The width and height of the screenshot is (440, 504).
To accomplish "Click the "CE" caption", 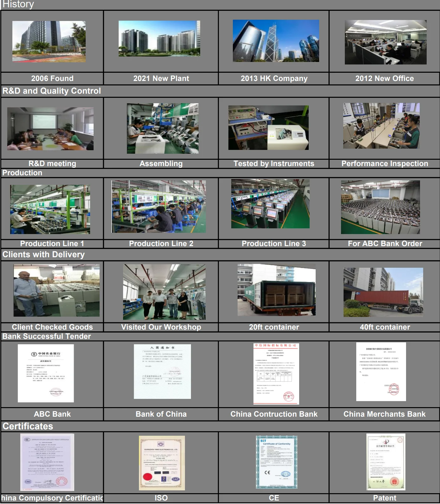I will (x=274, y=498).
